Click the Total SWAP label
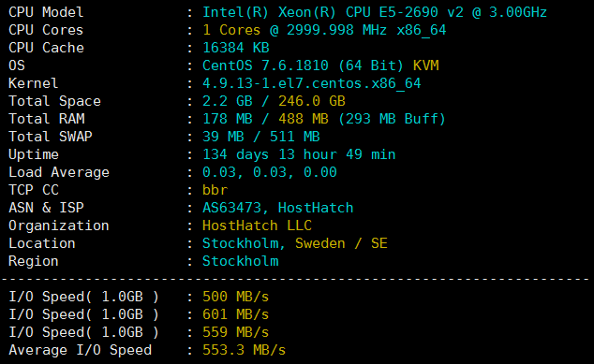Image resolution: width=594 pixels, height=364 pixels. pos(50,137)
